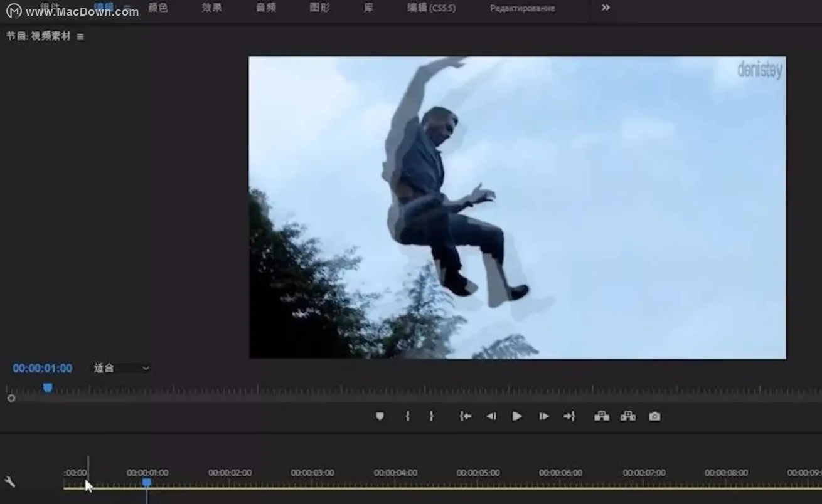Viewport: 822px width, 504px height.
Task: Open the 音频 workspace
Action: pos(266,8)
